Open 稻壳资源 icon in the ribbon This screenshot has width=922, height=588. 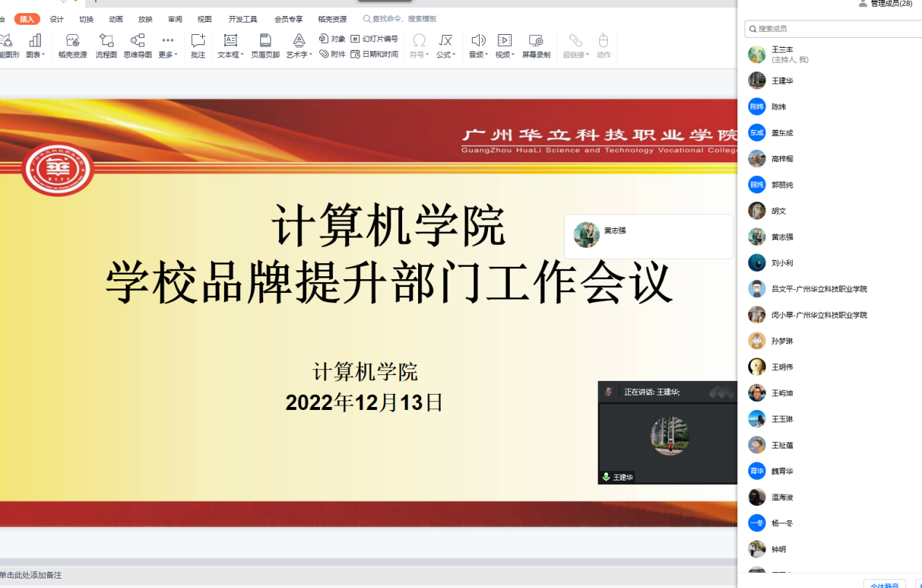pos(73,45)
